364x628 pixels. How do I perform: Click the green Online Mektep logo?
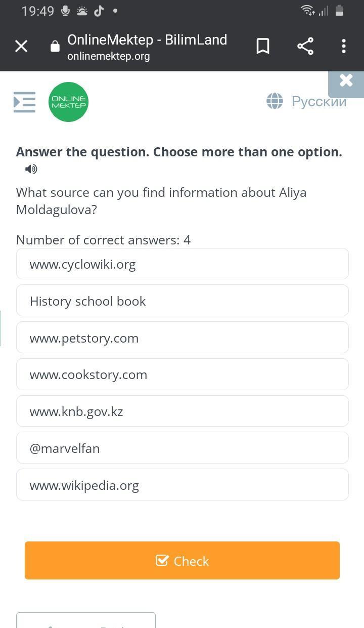(68, 102)
